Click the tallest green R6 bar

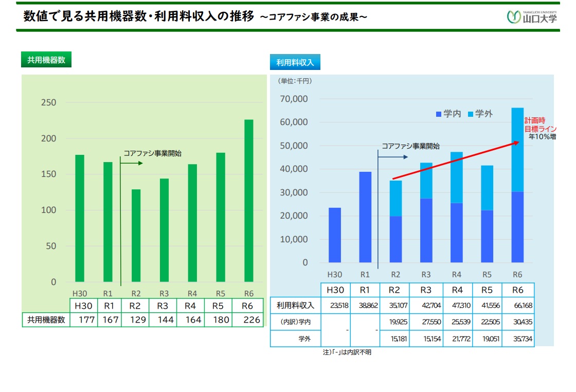pyautogui.click(x=248, y=201)
